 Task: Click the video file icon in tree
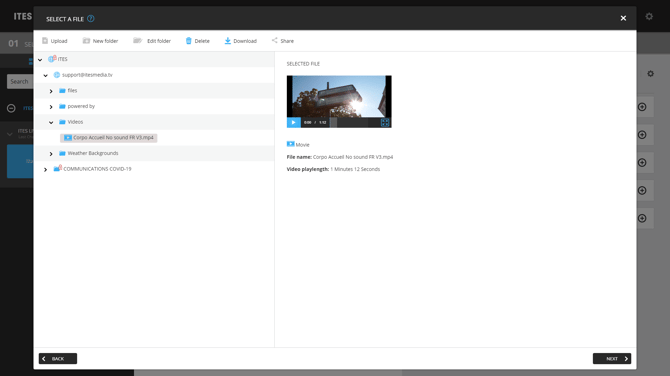pyautogui.click(x=68, y=138)
